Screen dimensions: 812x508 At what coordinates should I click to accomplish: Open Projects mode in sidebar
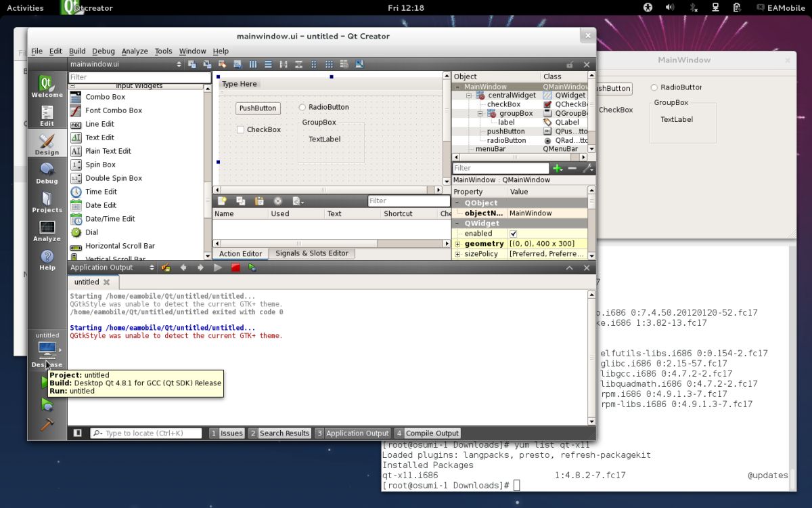[47, 202]
